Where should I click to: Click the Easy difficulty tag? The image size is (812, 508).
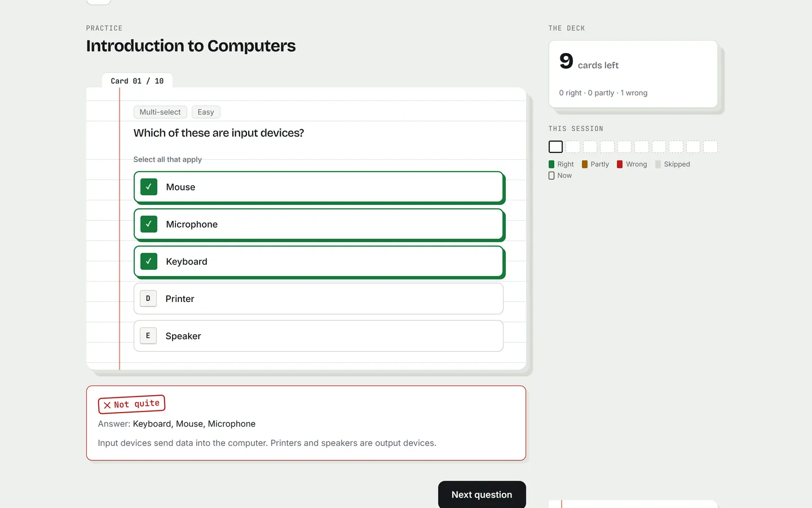[x=206, y=112]
